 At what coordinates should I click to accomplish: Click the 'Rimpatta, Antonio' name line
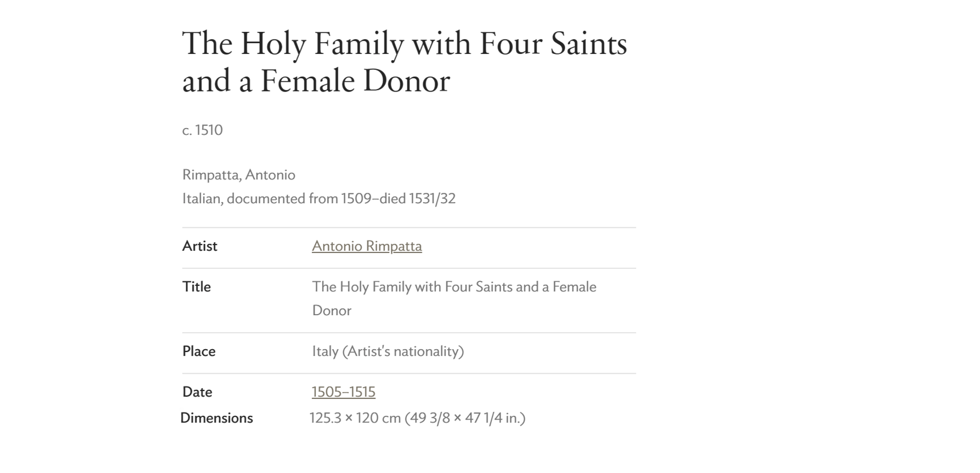click(x=239, y=175)
